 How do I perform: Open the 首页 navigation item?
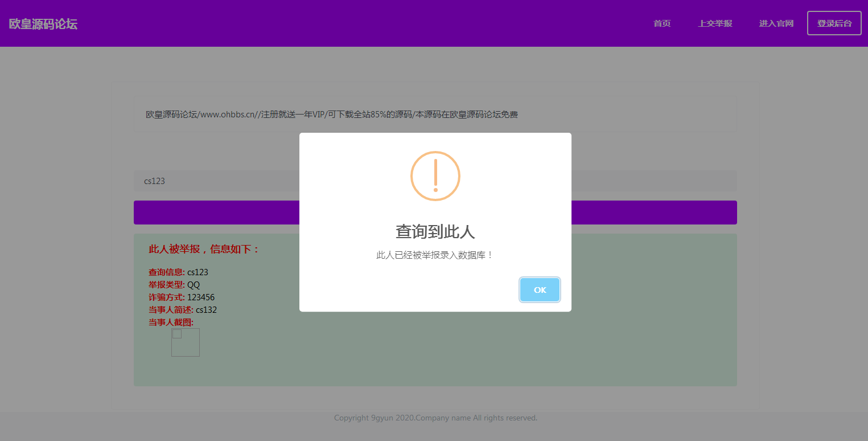click(662, 23)
